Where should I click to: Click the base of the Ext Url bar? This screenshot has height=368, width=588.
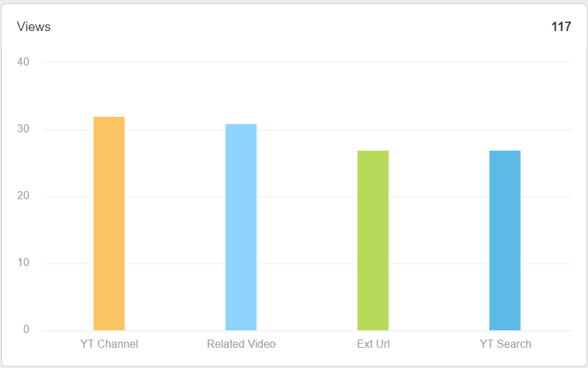pos(373,329)
